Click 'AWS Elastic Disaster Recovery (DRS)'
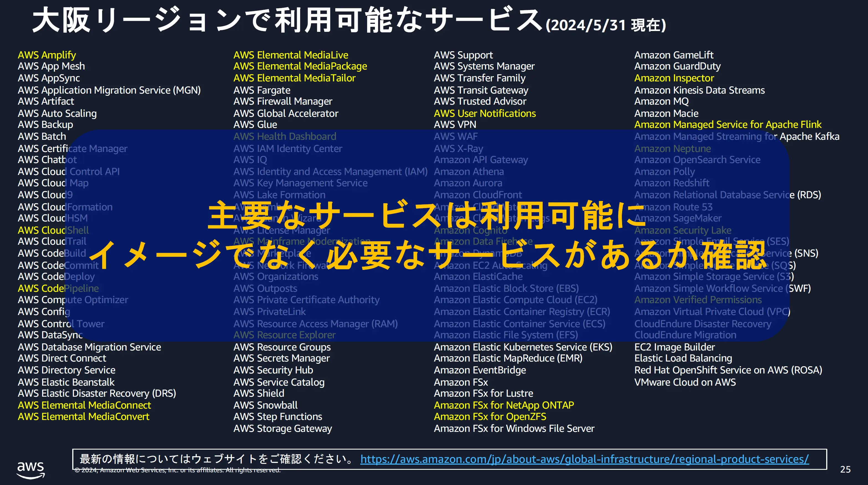The image size is (868, 485). [x=97, y=393]
